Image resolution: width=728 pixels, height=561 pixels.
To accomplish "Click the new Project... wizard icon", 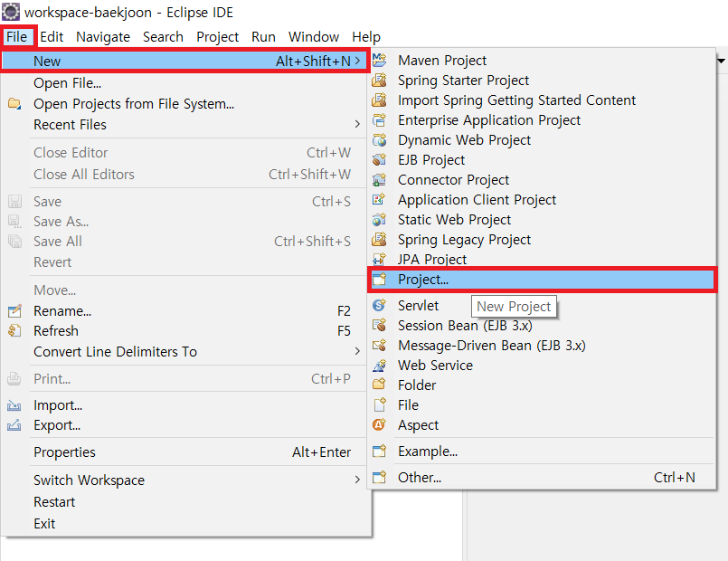I will click(x=379, y=279).
